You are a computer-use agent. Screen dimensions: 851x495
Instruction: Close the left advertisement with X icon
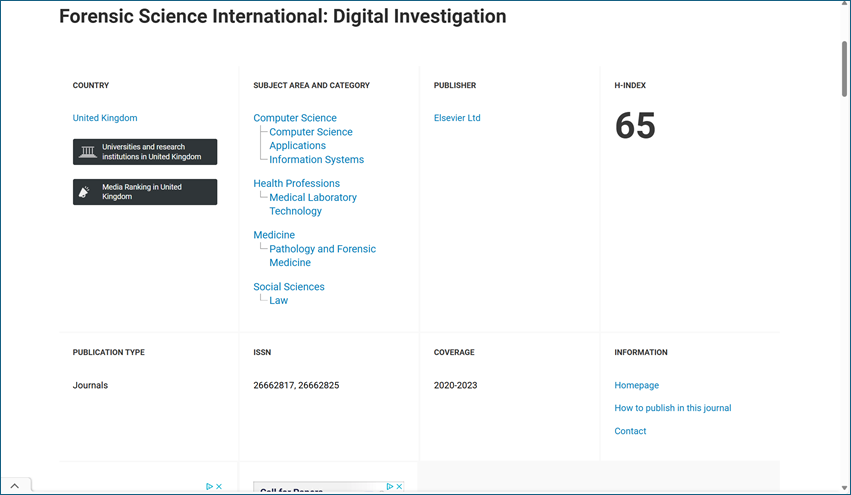[x=219, y=487]
